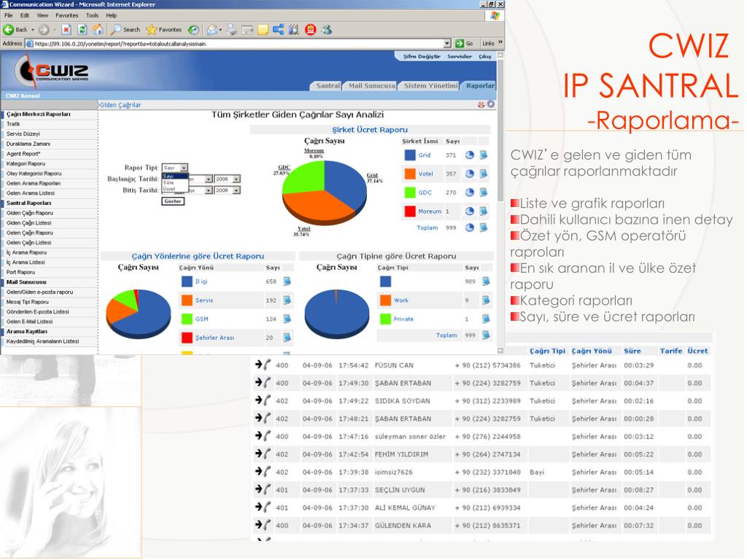The height and width of the screenshot is (560, 747).
Task: Open list icon in GSM row
Action: click(x=287, y=319)
